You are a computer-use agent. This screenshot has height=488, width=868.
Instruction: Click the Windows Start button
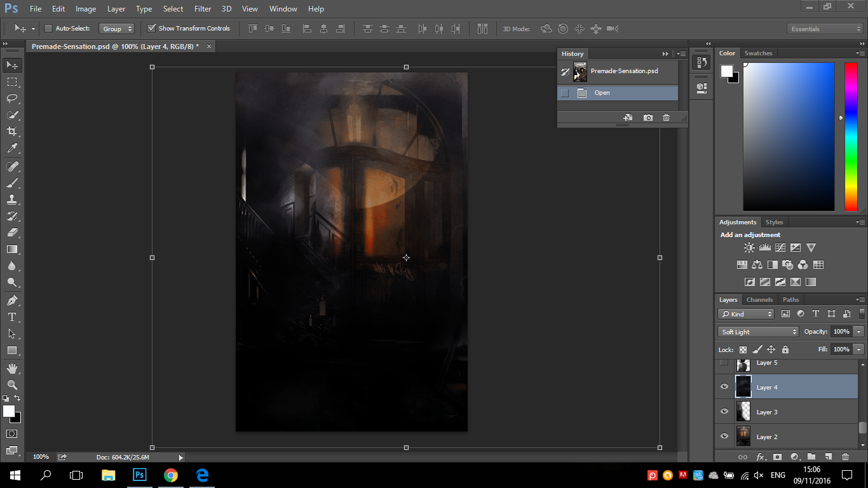click(15, 475)
